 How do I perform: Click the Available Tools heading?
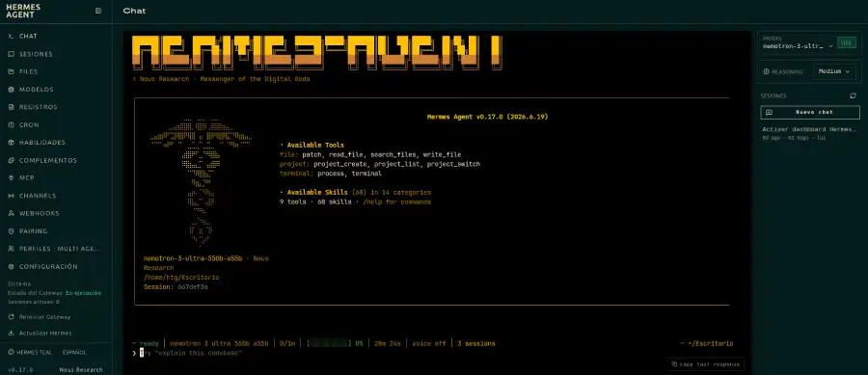click(x=315, y=145)
